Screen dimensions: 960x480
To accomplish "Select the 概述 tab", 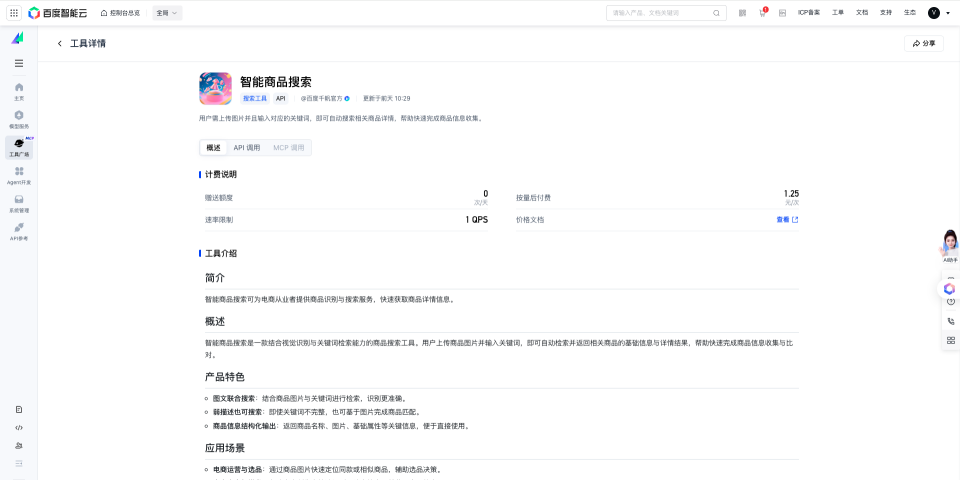I will click(213, 148).
